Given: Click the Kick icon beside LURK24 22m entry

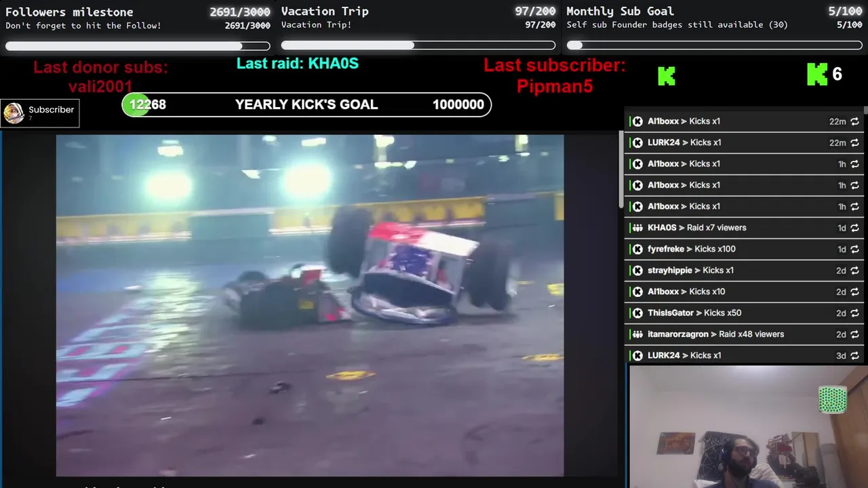Looking at the screenshot, I should 637,142.
